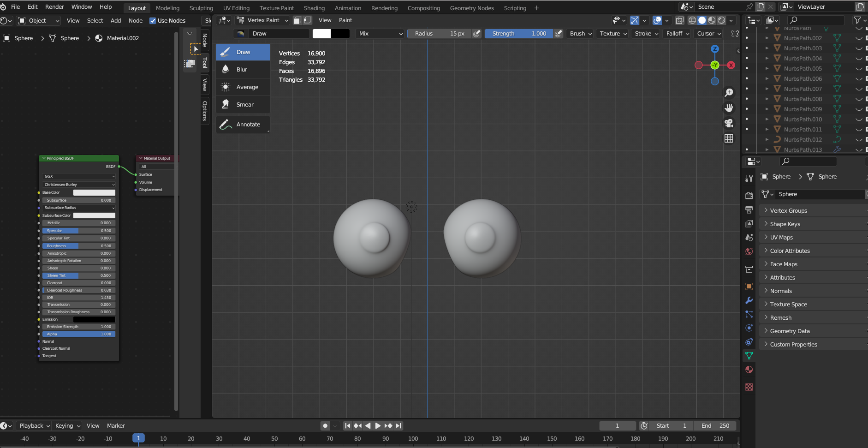Click the play animation button
The width and height of the screenshot is (868, 448).
[378, 426]
